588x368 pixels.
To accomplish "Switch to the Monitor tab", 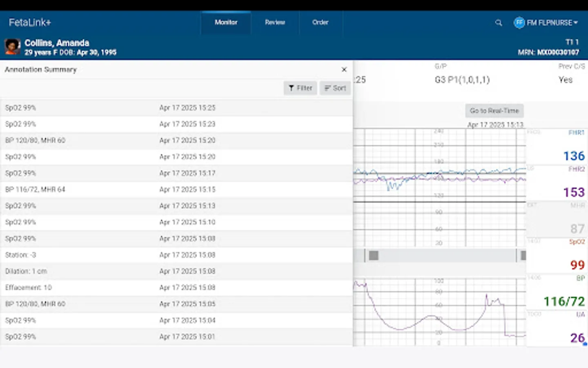I will (226, 22).
